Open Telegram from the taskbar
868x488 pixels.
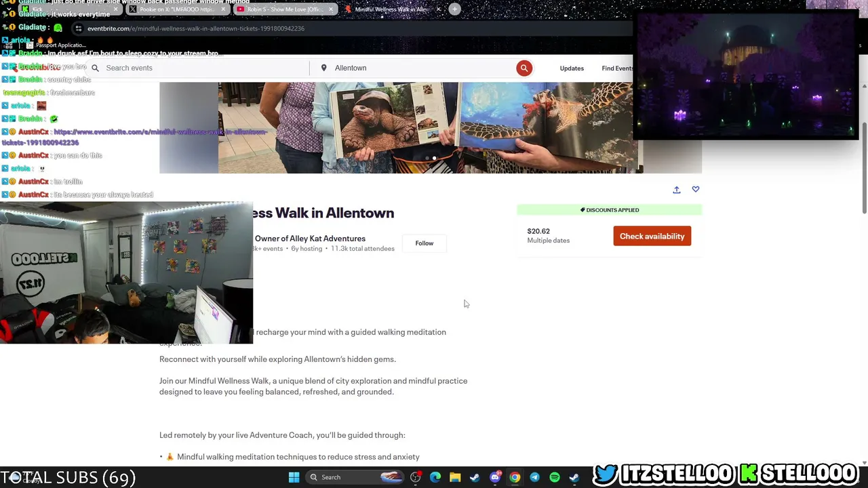tap(534, 477)
